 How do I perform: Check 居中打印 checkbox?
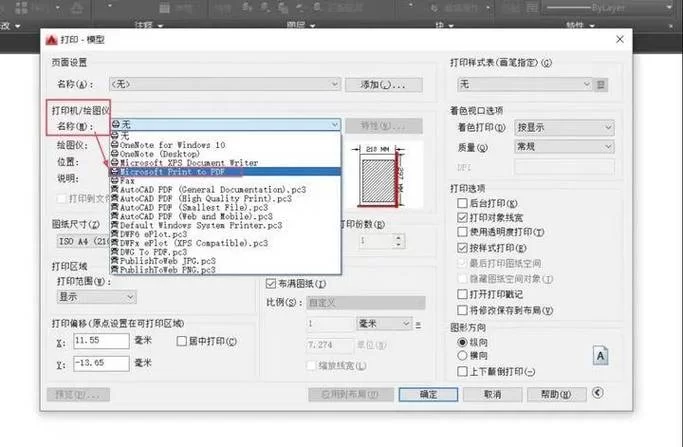tap(182, 341)
